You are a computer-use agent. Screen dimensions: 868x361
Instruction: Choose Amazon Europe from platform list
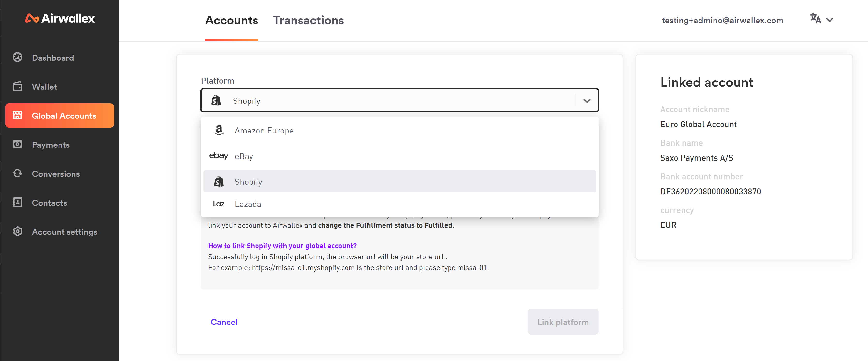point(264,130)
